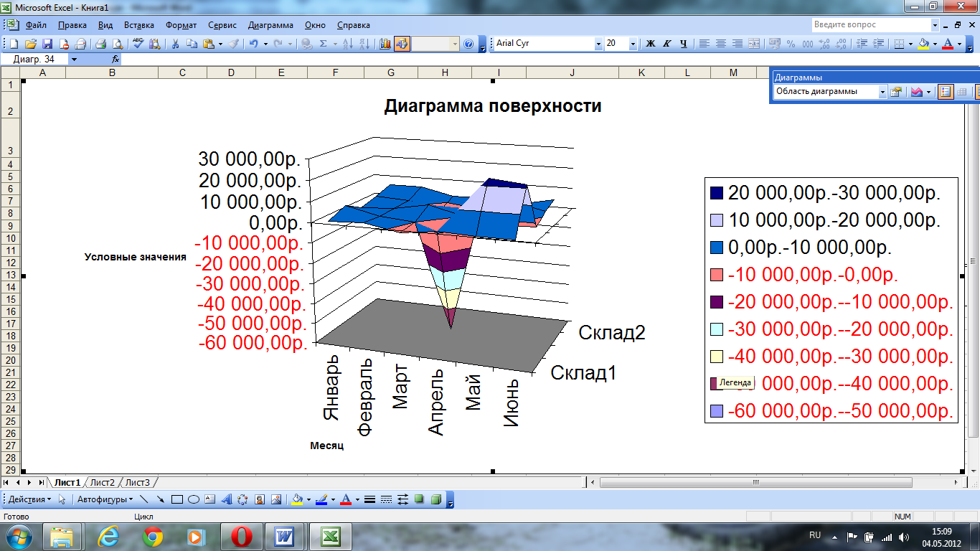Select the Line drawing tool

tap(143, 499)
